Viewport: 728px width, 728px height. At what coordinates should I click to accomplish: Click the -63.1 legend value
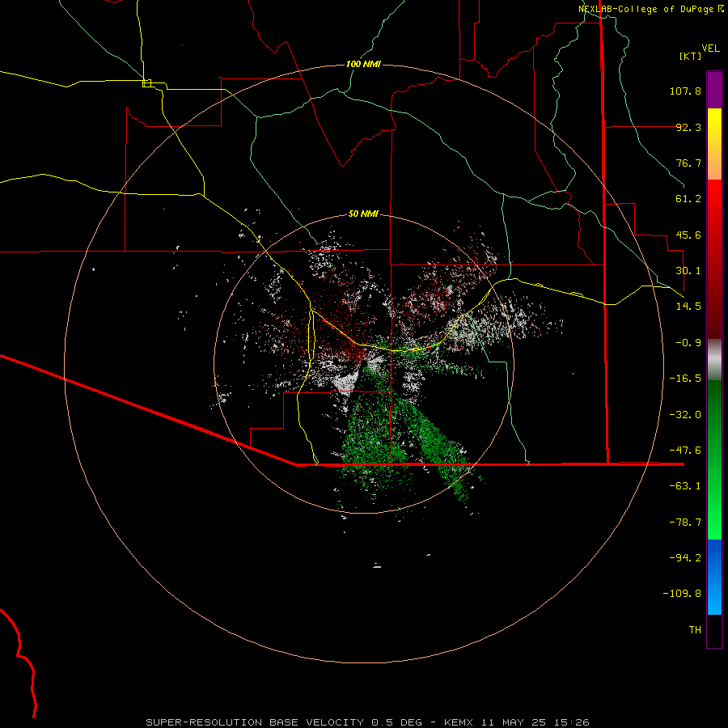(x=685, y=486)
